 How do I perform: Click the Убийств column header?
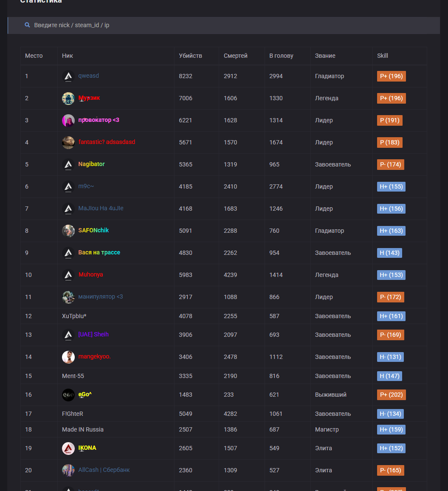point(190,56)
